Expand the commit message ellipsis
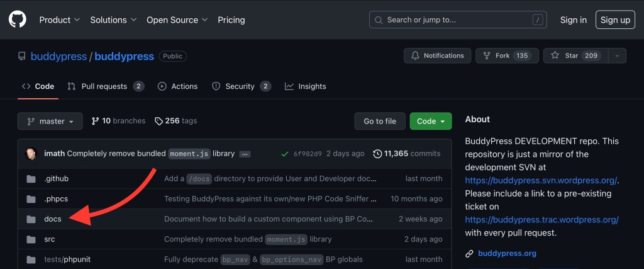Screen dimensions: 644x269 click(245, 154)
